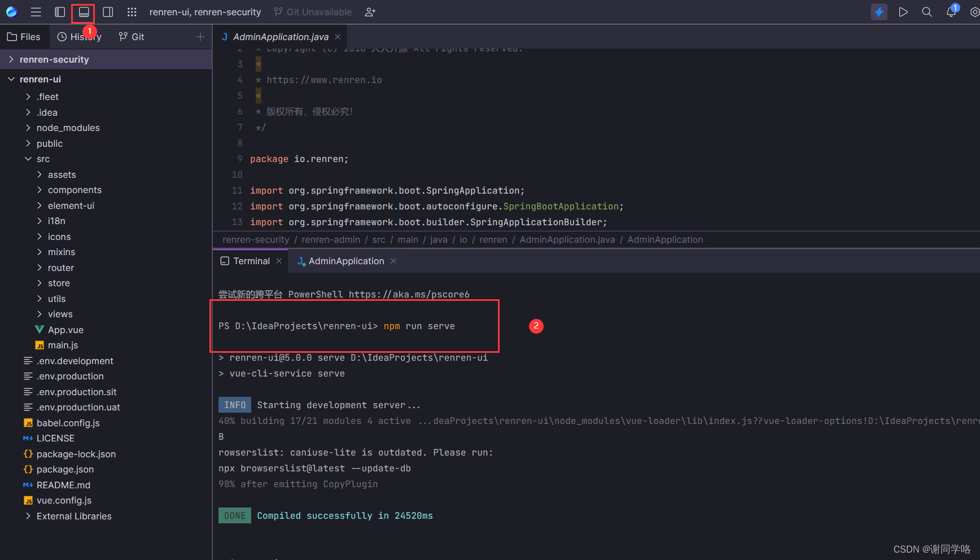Open the utils folder
The width and height of the screenshot is (980, 560).
(56, 299)
